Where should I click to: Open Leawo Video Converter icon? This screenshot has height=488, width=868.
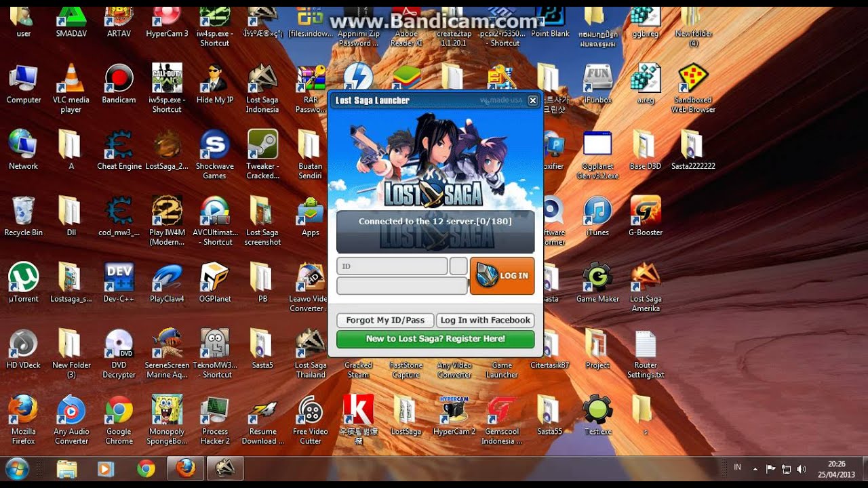309,288
